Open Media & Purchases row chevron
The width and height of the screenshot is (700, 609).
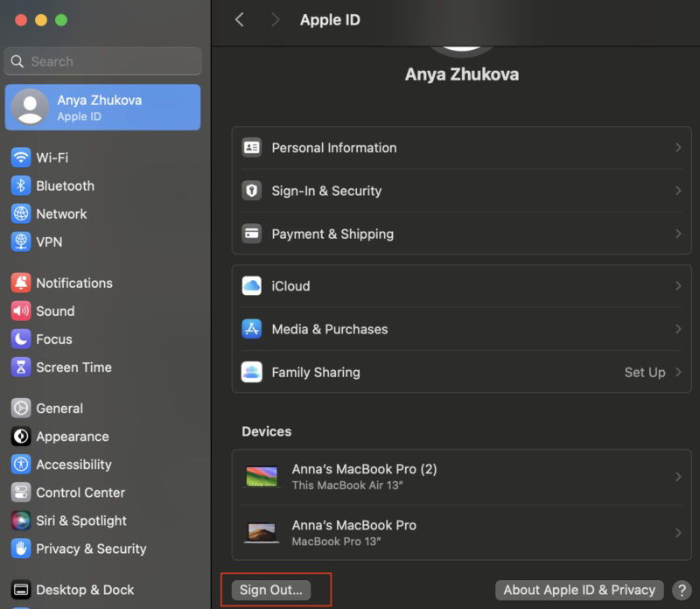pos(677,329)
